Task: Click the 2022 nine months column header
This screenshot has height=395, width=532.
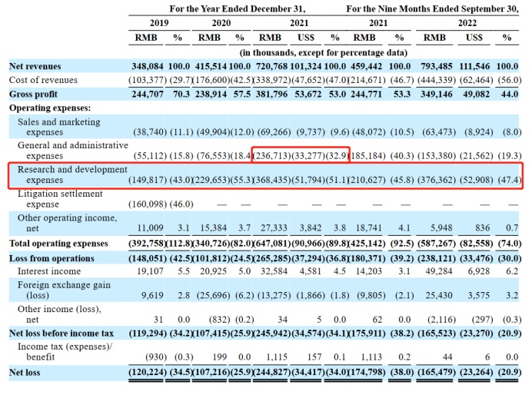Action: pyautogui.click(x=467, y=23)
